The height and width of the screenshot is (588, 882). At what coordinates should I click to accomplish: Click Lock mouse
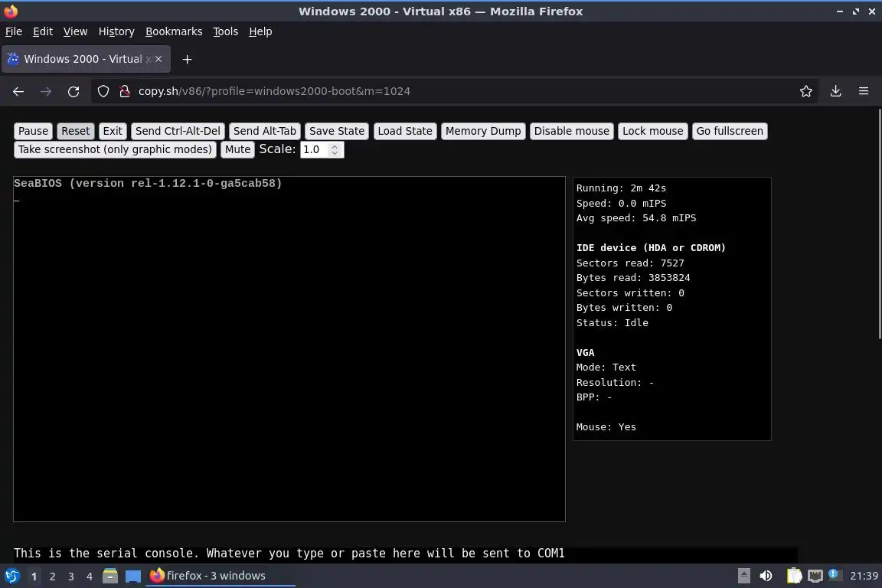(652, 131)
